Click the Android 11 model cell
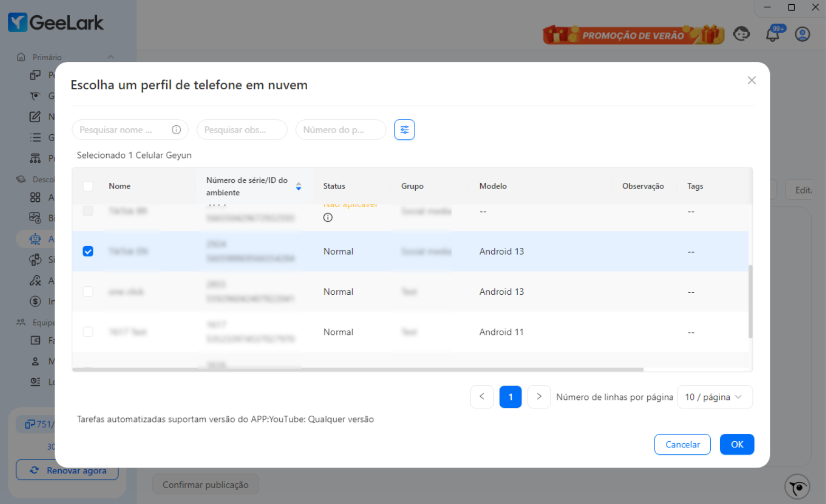The height and width of the screenshot is (504, 826). point(501,332)
